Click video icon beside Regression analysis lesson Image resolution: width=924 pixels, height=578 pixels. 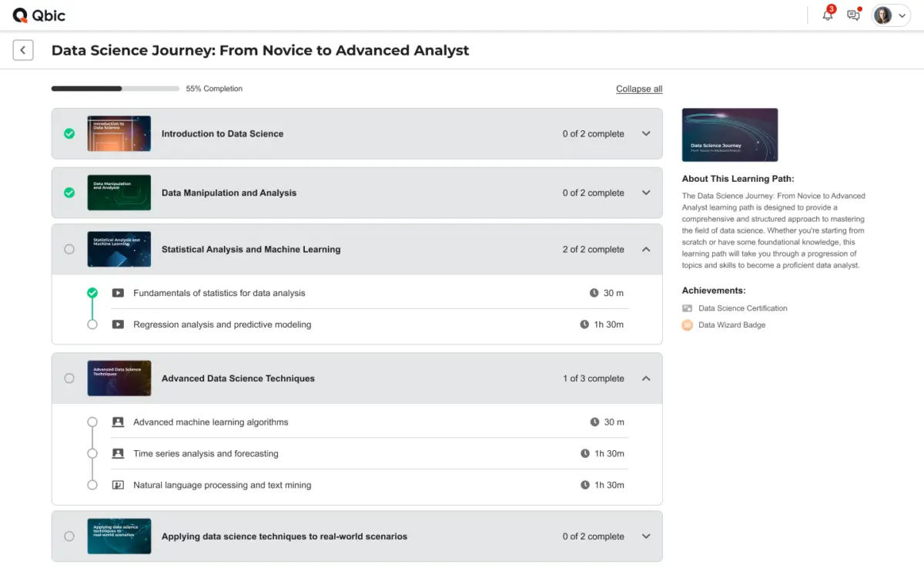[118, 324]
